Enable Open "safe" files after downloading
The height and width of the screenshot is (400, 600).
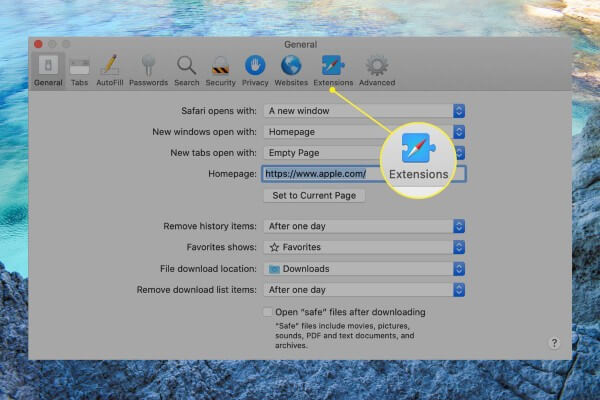pos(267,312)
